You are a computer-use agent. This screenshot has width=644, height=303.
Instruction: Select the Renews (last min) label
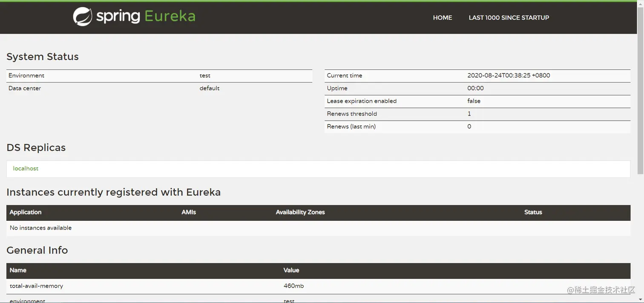pos(351,127)
